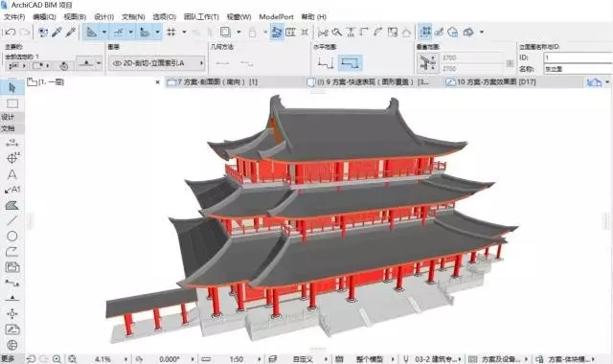
Task: Toggle the grid snap hash icon
Action: [171, 32]
